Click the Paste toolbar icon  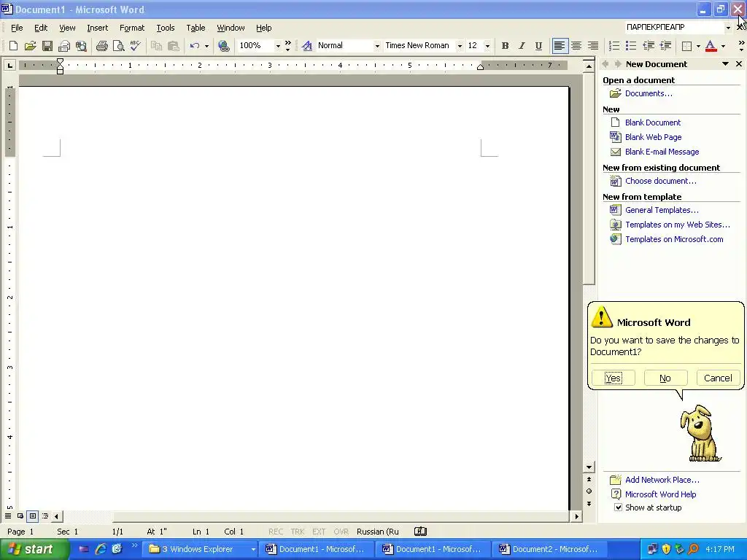pos(174,46)
